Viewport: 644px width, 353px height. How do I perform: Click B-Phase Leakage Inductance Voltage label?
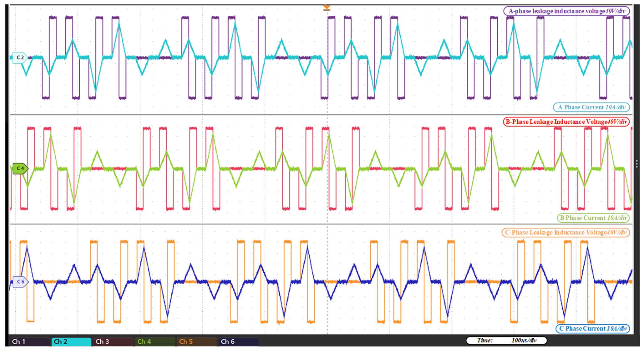tap(566, 122)
